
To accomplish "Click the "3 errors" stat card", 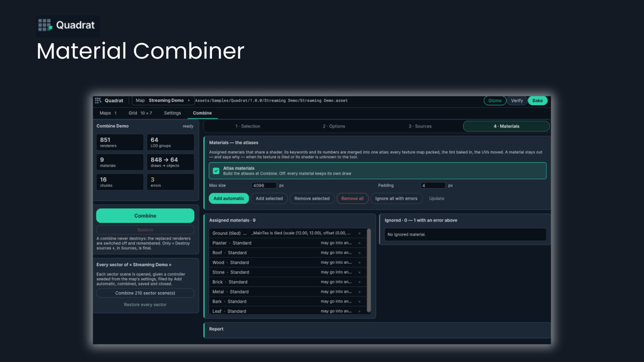I will pos(171,182).
